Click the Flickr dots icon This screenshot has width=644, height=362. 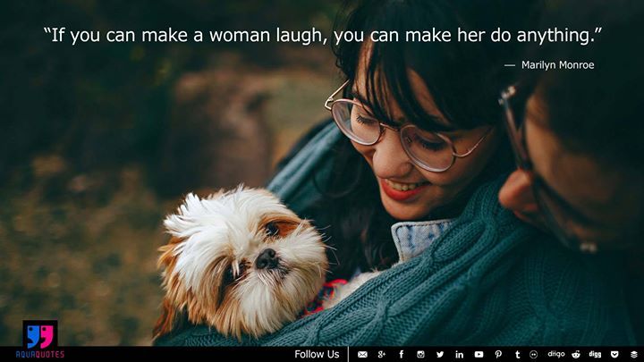click(533, 354)
